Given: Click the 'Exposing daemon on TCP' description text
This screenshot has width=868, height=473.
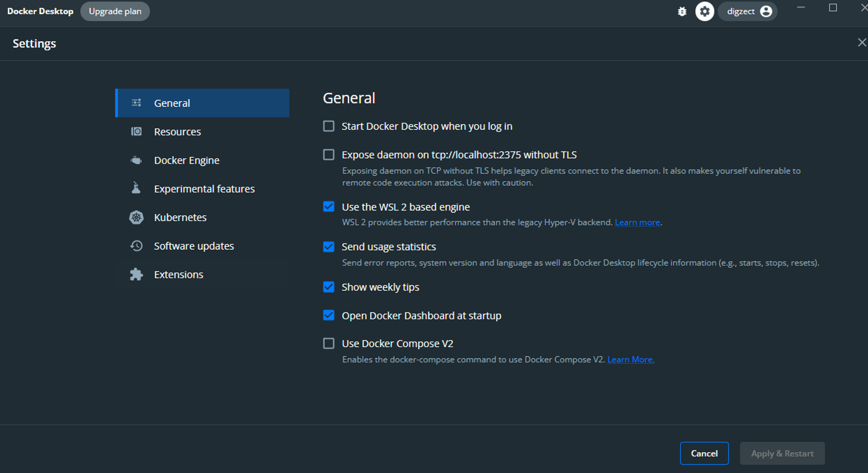Looking at the screenshot, I should (571, 177).
